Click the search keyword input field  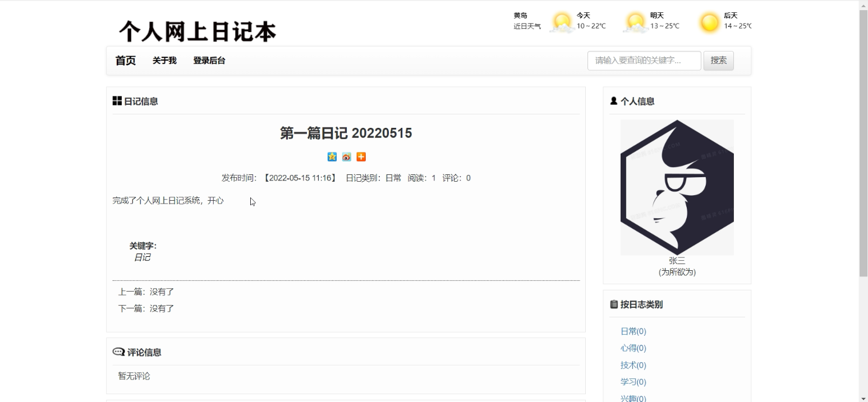pyautogui.click(x=644, y=61)
